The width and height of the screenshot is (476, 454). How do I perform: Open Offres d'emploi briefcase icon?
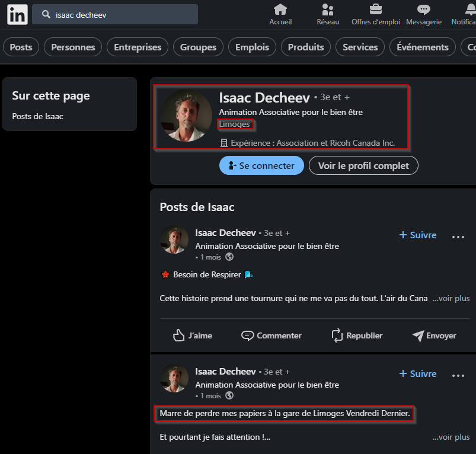(x=375, y=10)
